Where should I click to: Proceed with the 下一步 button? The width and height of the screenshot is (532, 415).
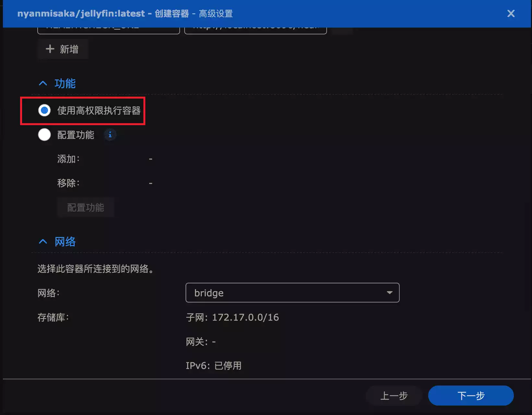pos(471,396)
